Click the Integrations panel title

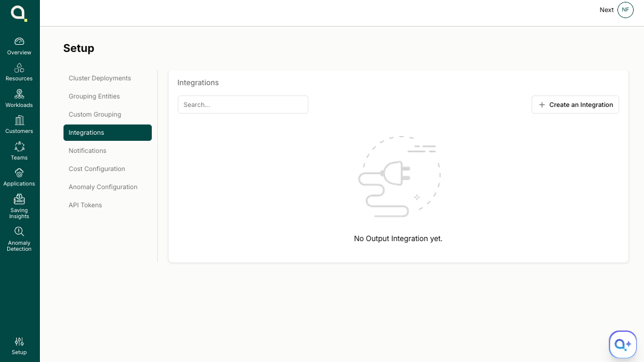tap(198, 83)
